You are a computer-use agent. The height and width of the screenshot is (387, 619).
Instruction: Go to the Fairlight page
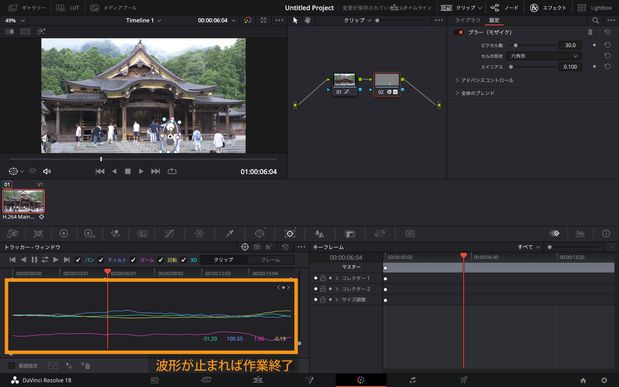pos(412,380)
